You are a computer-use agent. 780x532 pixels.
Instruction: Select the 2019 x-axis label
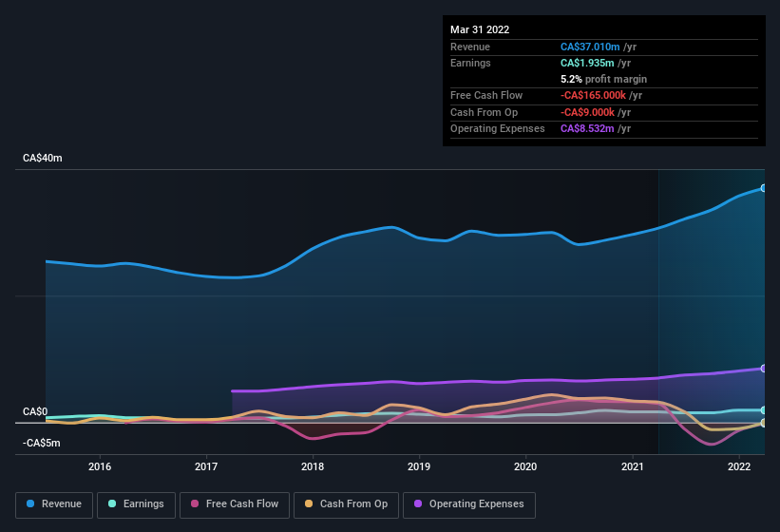click(419, 466)
